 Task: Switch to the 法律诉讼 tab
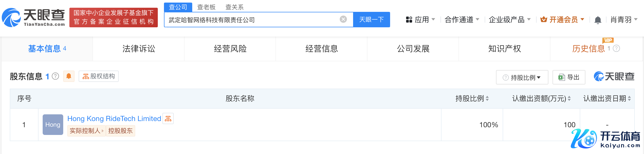[139, 49]
